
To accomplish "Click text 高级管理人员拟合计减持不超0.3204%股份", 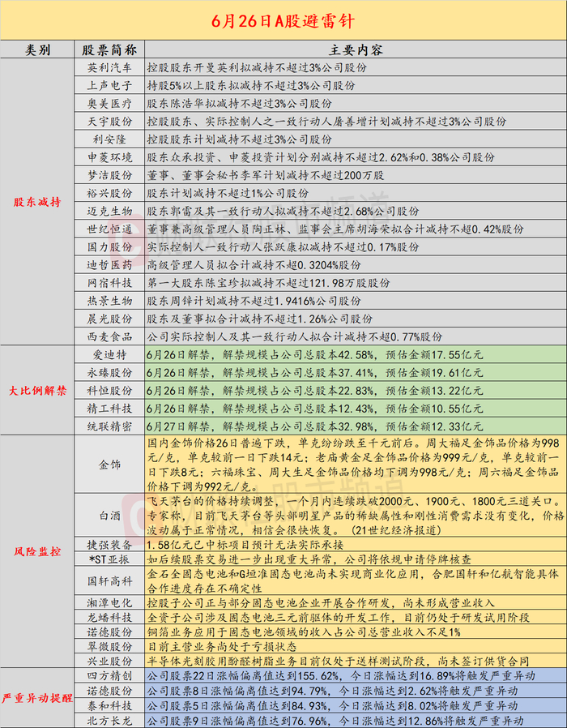I will pos(254,264).
